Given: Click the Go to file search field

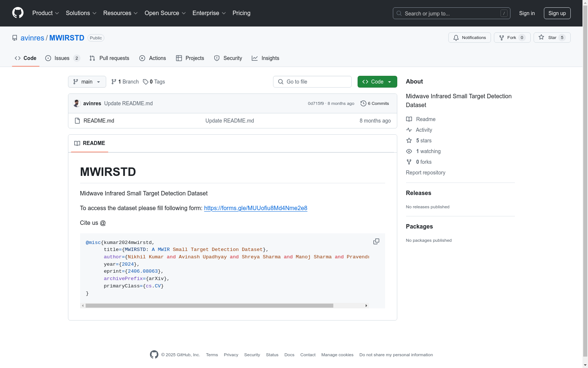Looking at the screenshot, I should click(312, 82).
